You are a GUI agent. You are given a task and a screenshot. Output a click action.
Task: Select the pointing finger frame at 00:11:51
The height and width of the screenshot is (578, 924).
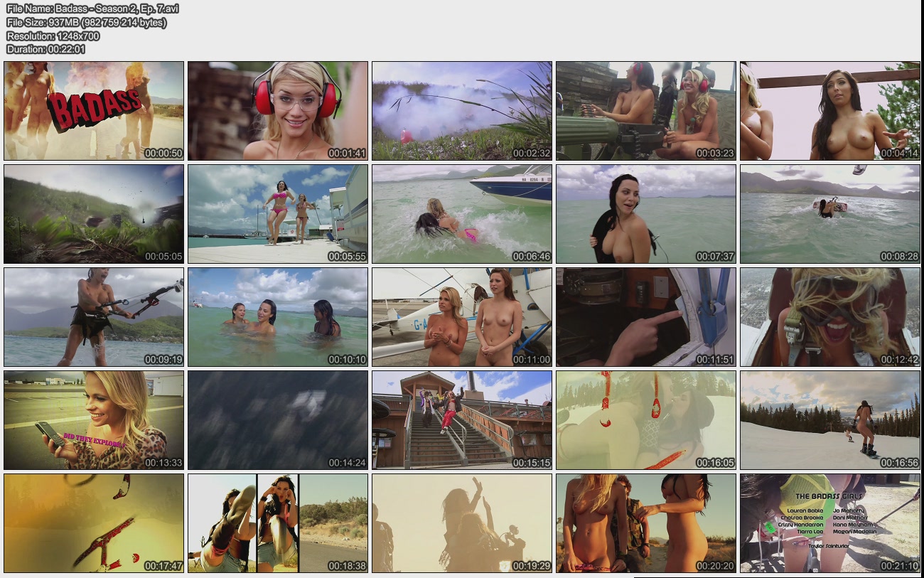coord(646,317)
